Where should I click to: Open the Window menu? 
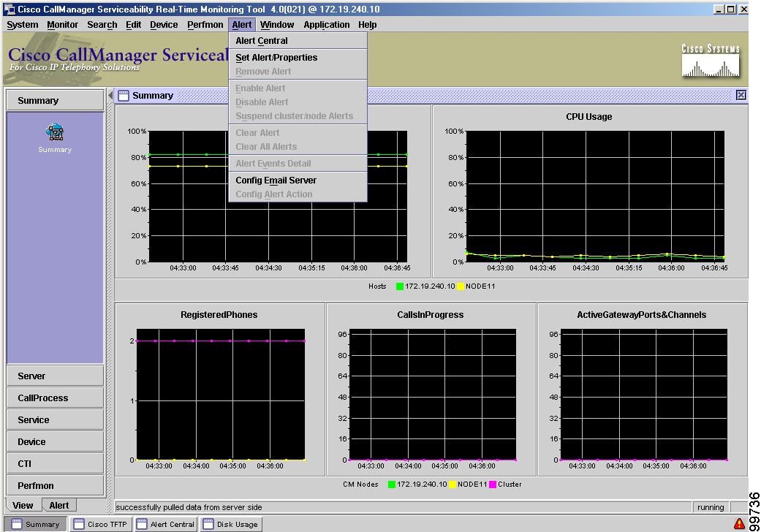pyautogui.click(x=276, y=25)
